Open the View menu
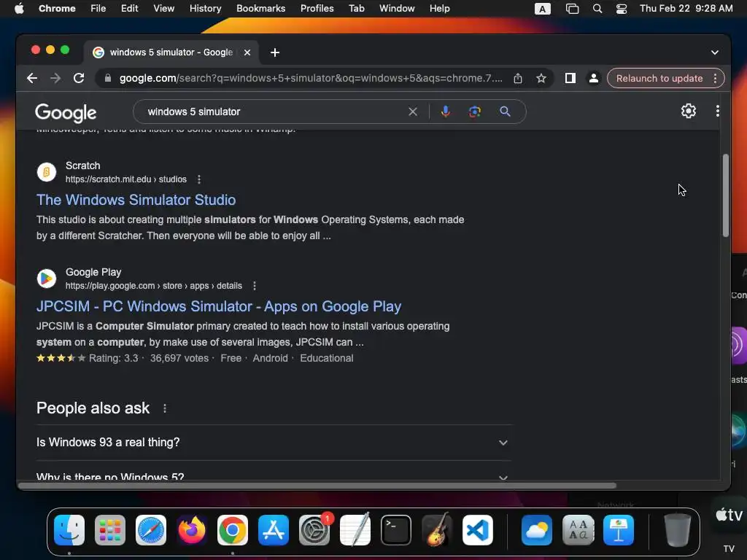The width and height of the screenshot is (747, 560). 163,8
